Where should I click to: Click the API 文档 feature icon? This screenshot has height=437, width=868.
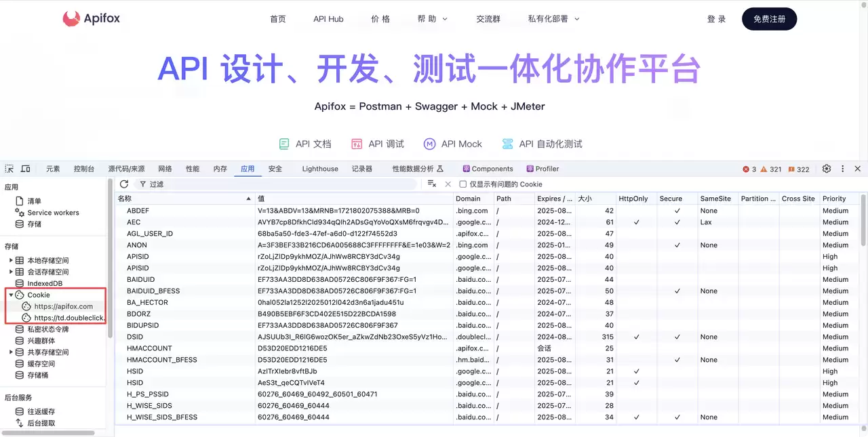tap(284, 144)
